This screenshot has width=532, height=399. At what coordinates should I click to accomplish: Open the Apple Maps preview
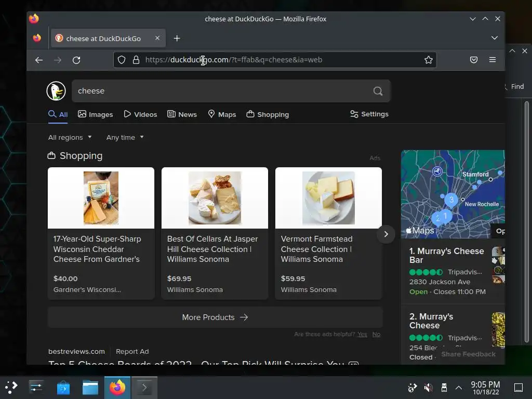(453, 194)
